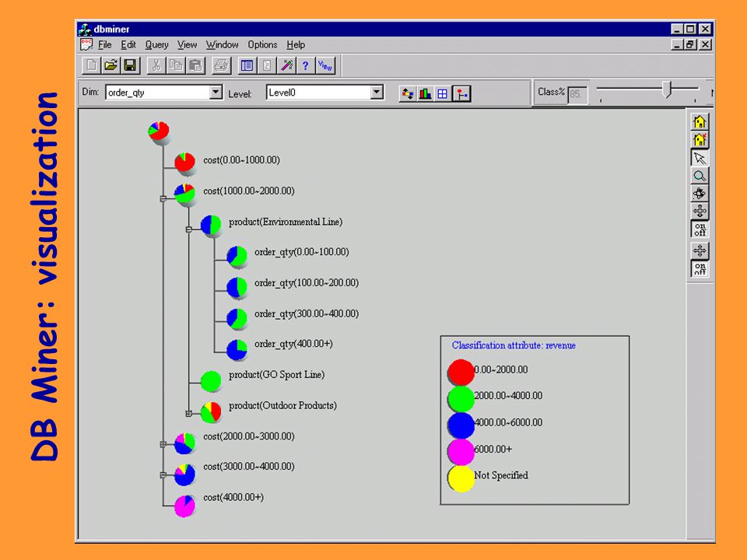The width and height of the screenshot is (747, 560).
Task: Click the red 0.00~2000.00 legend swatch
Action: tap(461, 372)
